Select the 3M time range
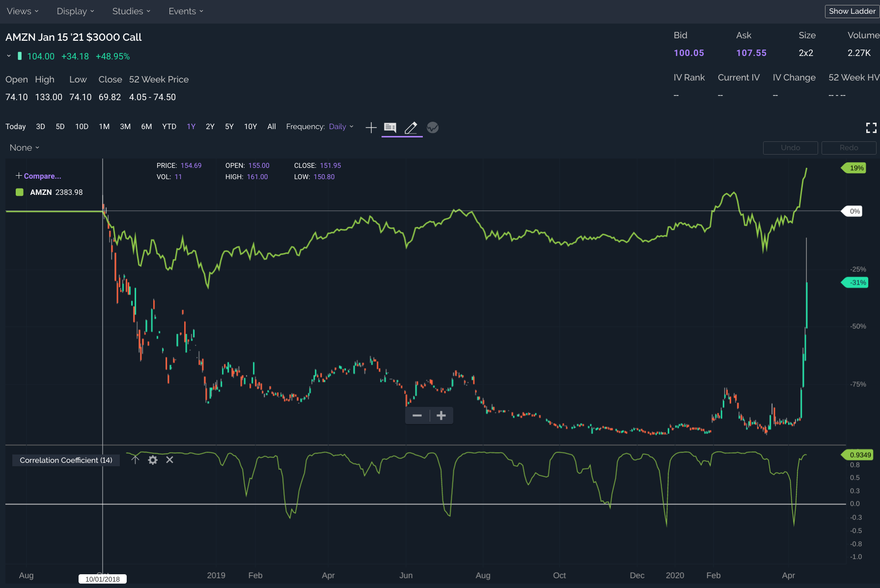880x588 pixels. 125,127
